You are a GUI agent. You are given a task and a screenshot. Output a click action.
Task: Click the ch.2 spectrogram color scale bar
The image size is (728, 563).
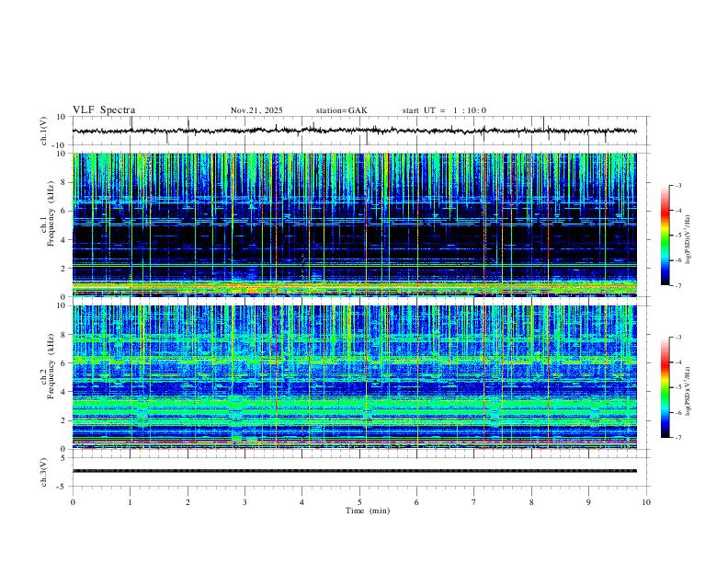click(665, 387)
